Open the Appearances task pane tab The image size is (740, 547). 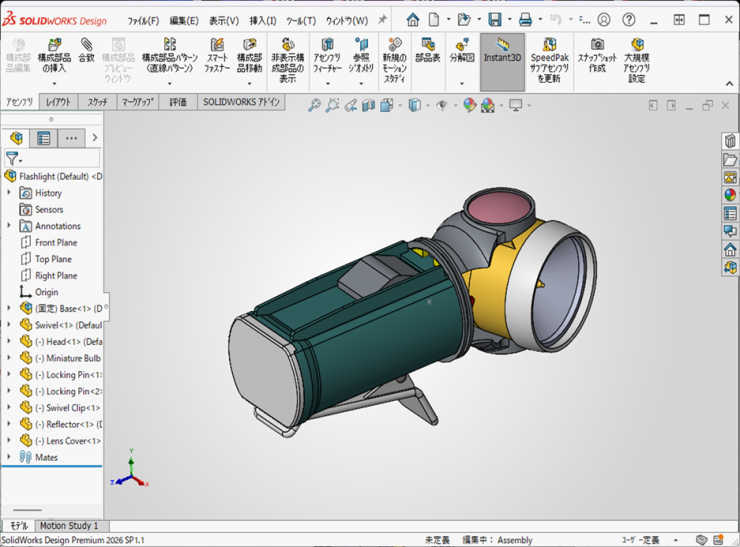(x=730, y=195)
